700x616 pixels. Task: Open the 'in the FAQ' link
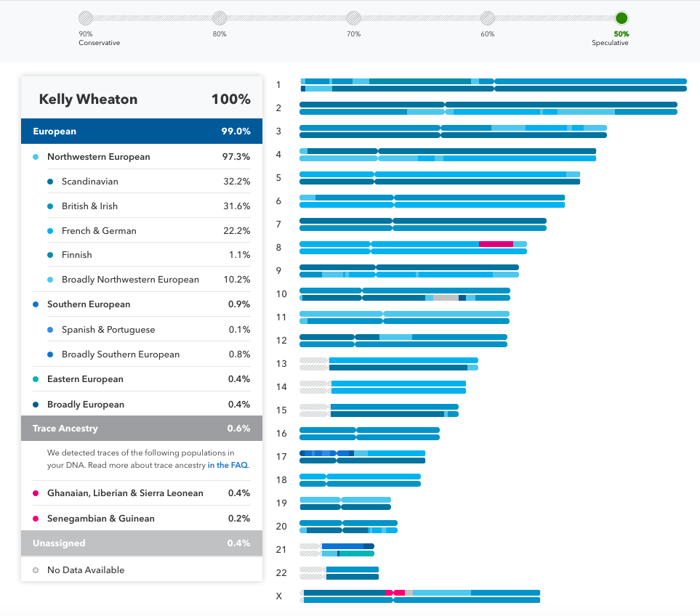coord(228,465)
